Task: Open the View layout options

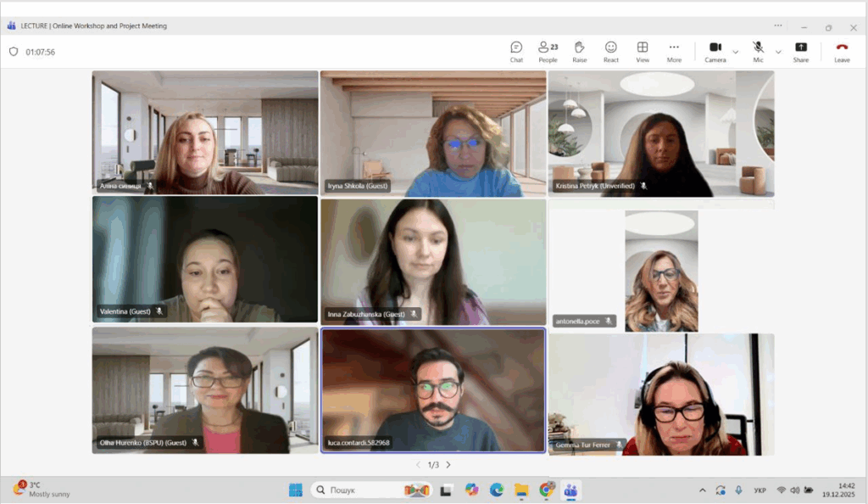Action: (x=643, y=51)
